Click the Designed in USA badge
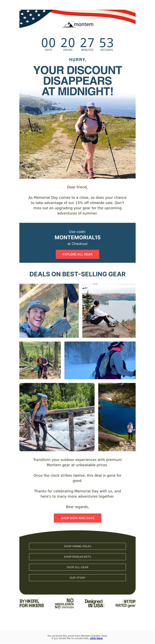The width and height of the screenshot is (155, 644). [95, 603]
